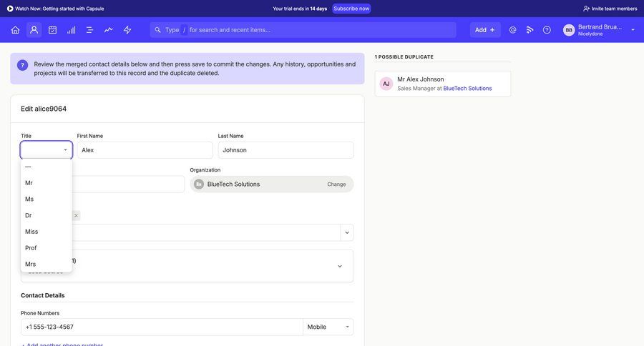Image resolution: width=644 pixels, height=346 pixels.
Task: Open BlueTech Solutions link in duplicate card
Action: pos(467,88)
